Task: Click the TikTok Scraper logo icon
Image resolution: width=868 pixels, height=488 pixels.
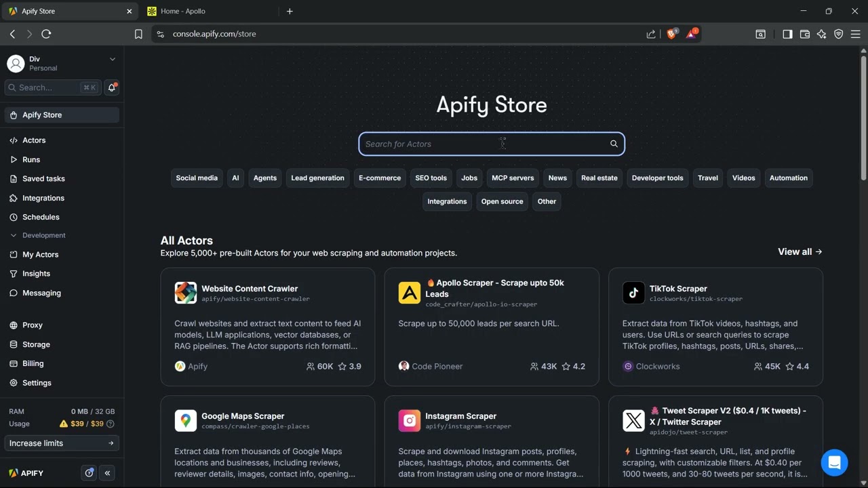Action: click(633, 293)
